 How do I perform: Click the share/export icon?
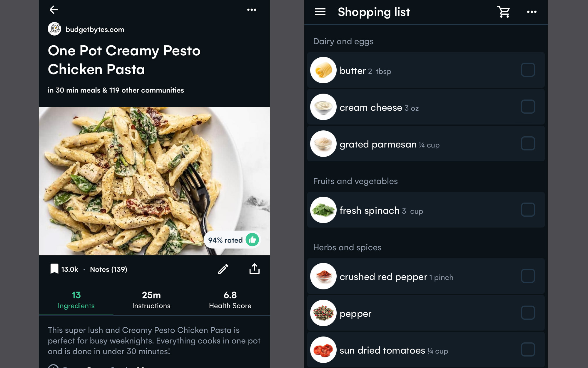pos(254,269)
